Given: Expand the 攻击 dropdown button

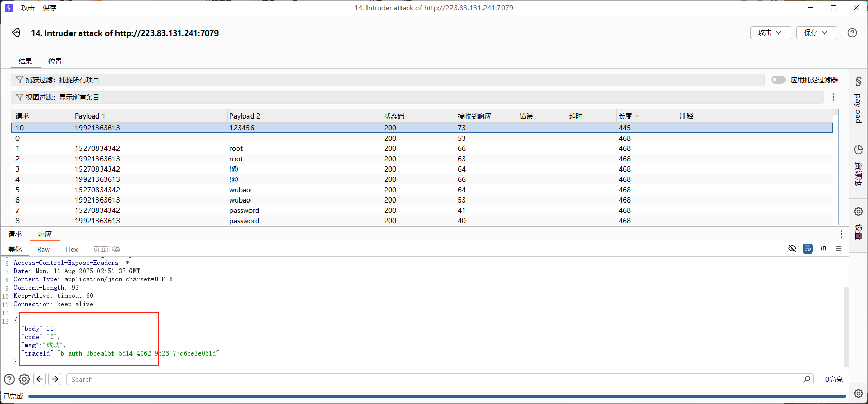Looking at the screenshot, I should 770,32.
